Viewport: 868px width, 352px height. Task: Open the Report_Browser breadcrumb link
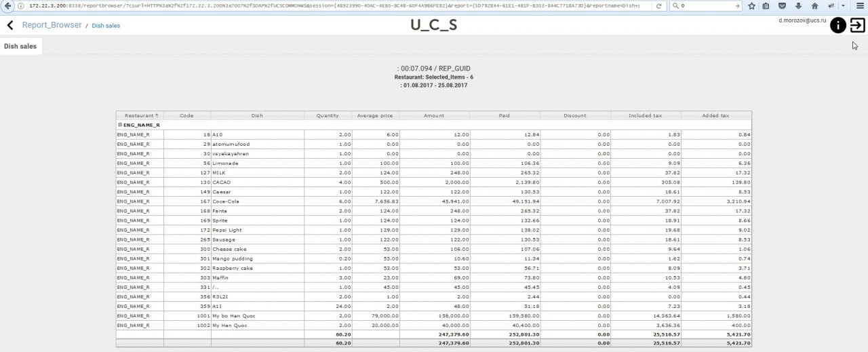click(52, 25)
